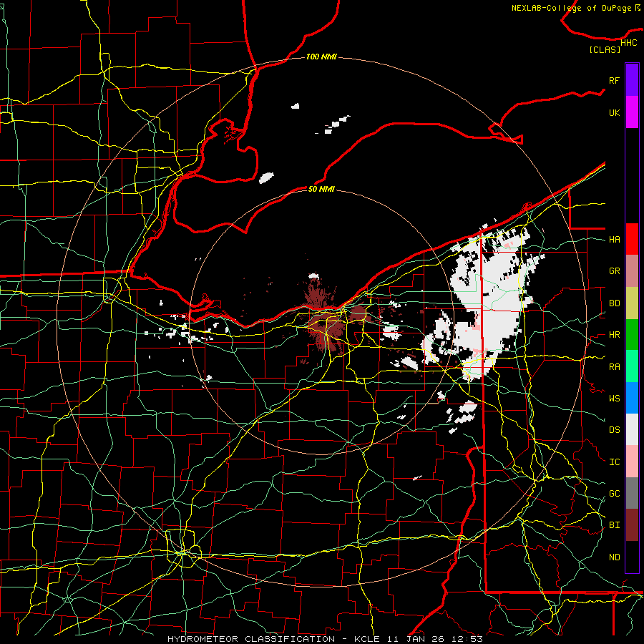The image size is (644, 644).
Task: Click the UK legend label text
Action: (x=614, y=112)
